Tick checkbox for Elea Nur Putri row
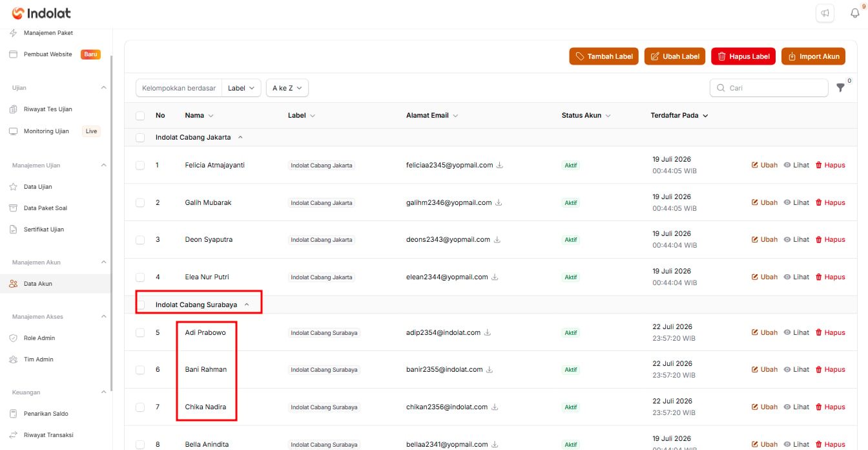This screenshot has width=868, height=450. coord(140,277)
